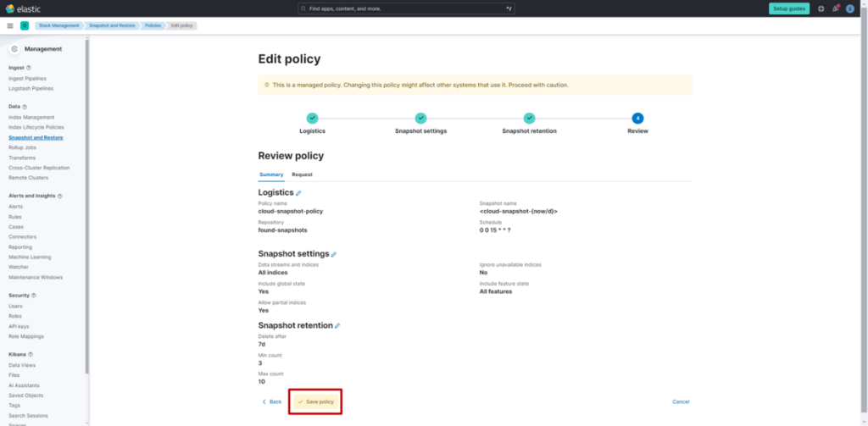Open the help menu icon

pyautogui.click(x=821, y=8)
